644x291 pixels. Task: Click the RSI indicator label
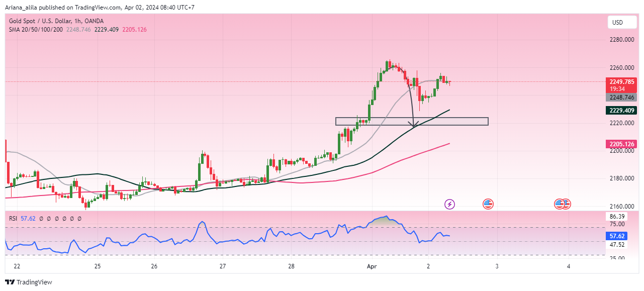coord(14,219)
